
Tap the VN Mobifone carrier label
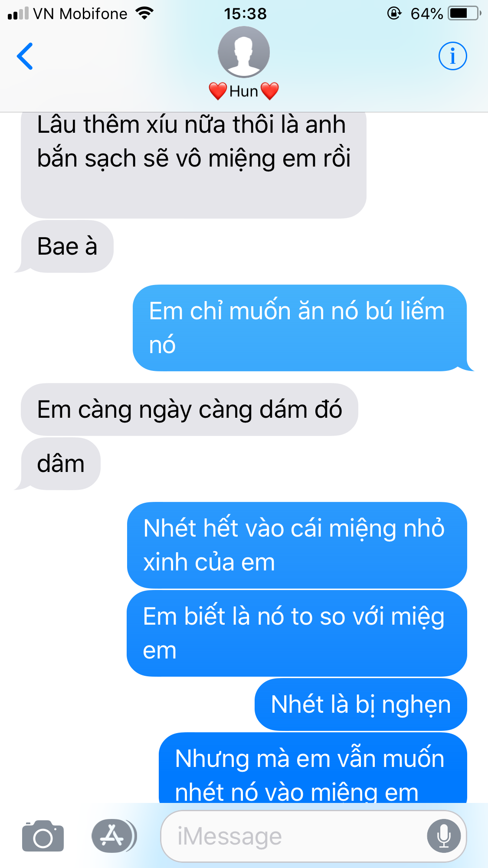point(80,14)
